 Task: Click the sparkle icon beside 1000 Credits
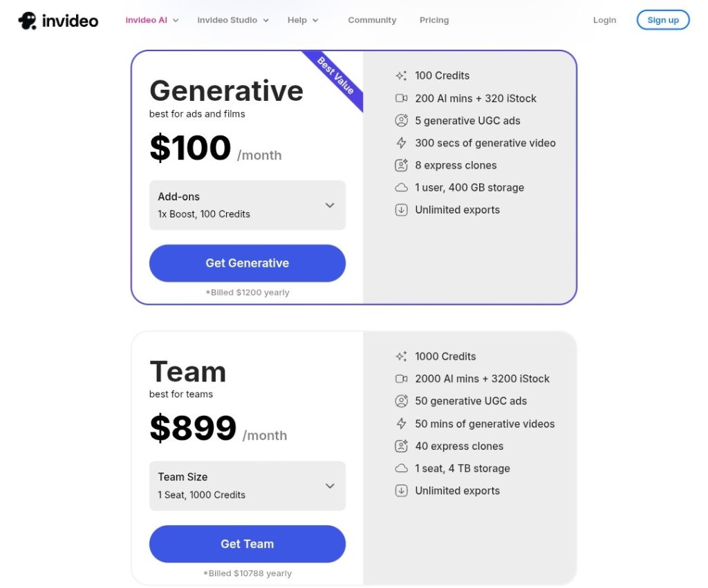(401, 357)
